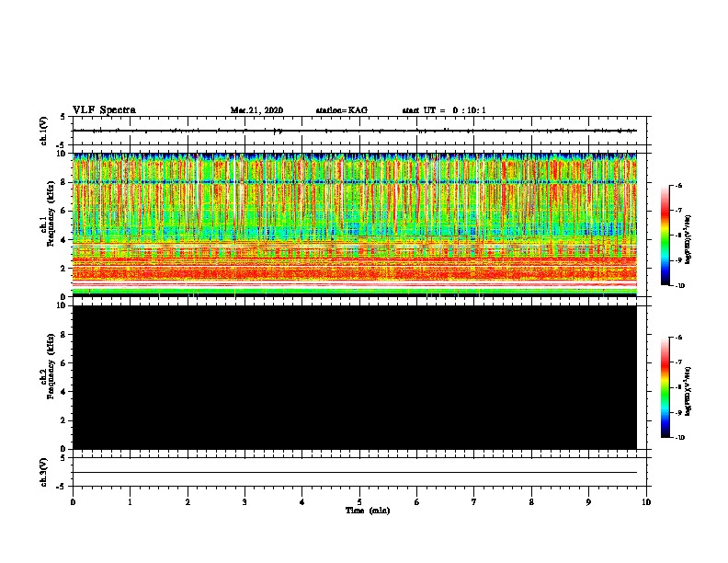Click the "4" kHz tick on ch.2 frequency axis
Screen dimensions: 728x563
64,392
